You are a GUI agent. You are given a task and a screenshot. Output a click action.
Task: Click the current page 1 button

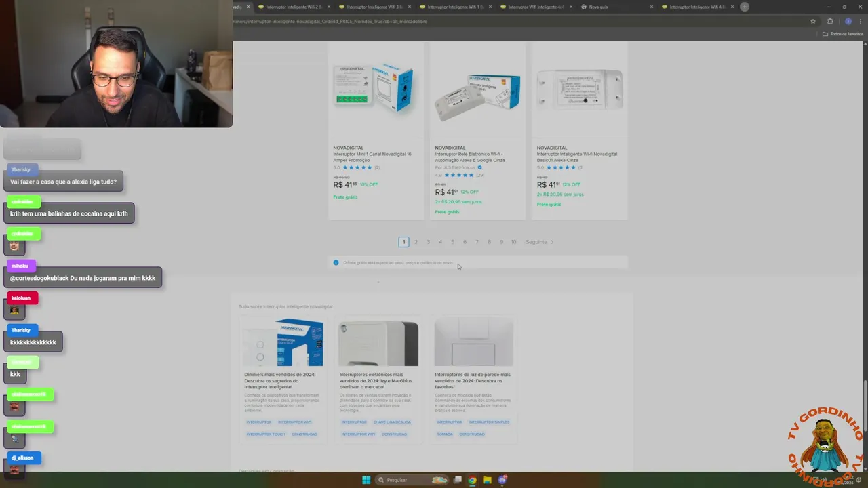pyautogui.click(x=403, y=242)
